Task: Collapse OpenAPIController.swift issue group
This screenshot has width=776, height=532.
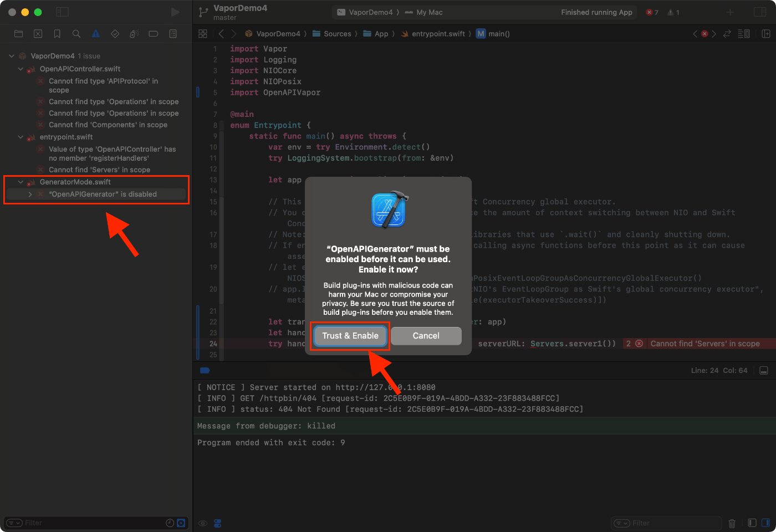Action: [21, 69]
